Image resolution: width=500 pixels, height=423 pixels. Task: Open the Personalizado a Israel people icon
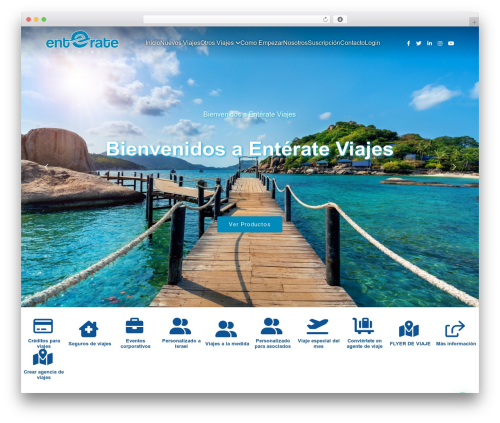click(180, 326)
